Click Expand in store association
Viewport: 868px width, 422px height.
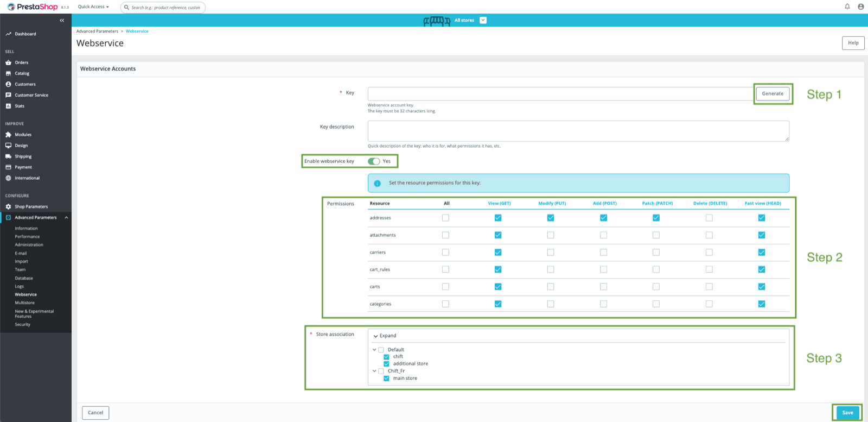pyautogui.click(x=385, y=336)
